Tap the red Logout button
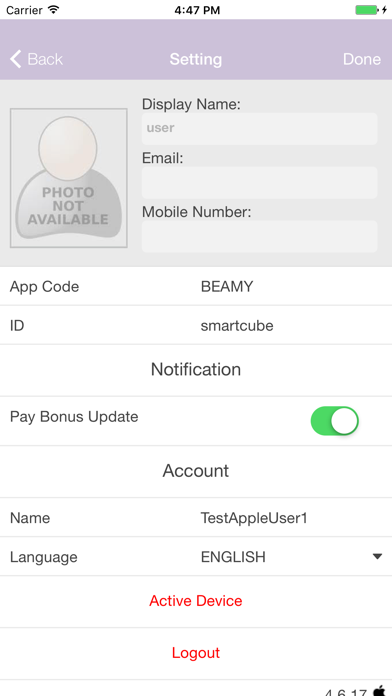Image resolution: width=392 pixels, height=696 pixels. click(196, 653)
